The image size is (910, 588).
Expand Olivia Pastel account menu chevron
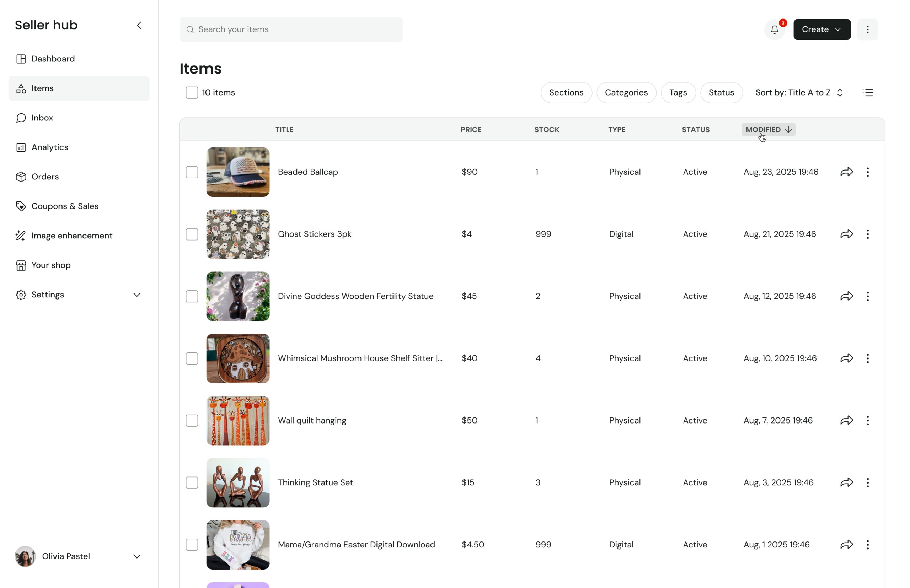[137, 556]
